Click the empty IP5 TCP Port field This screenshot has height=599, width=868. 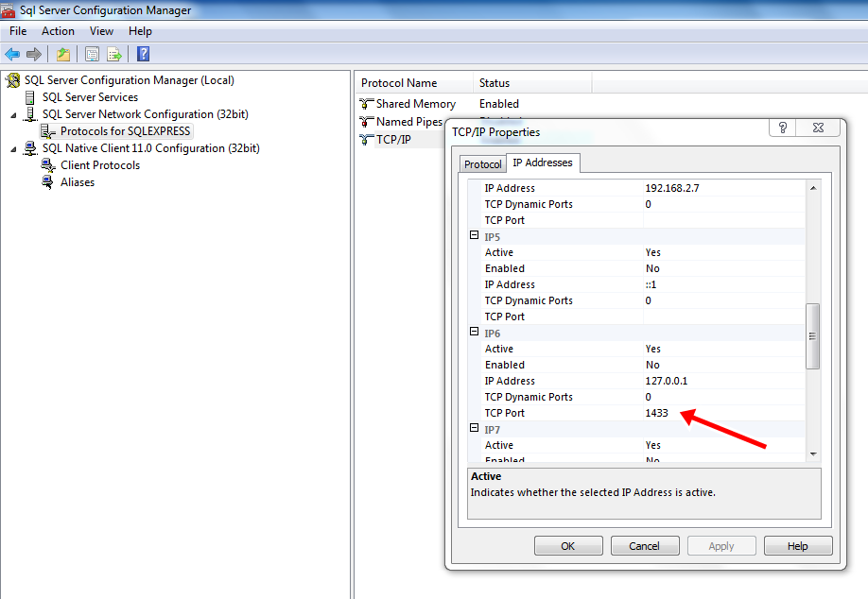(x=724, y=317)
